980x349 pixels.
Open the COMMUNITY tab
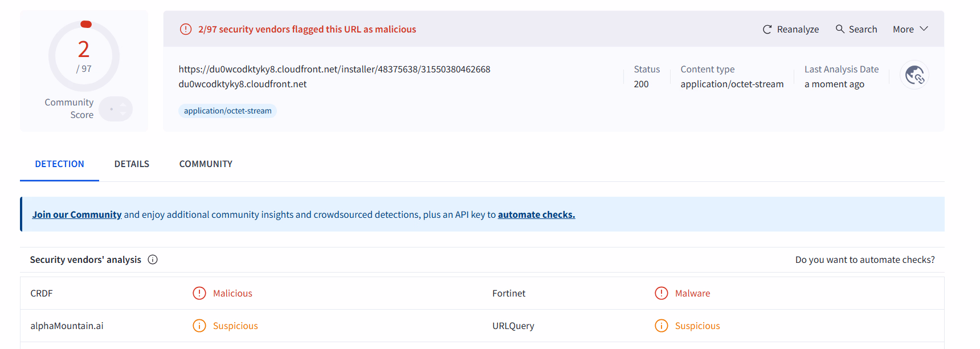point(206,164)
